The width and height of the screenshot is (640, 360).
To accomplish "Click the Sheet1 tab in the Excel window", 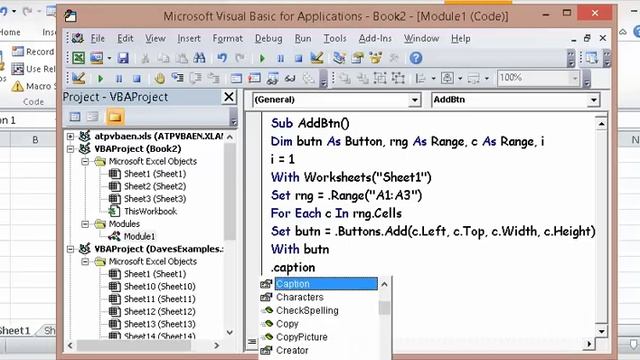I will [16, 331].
